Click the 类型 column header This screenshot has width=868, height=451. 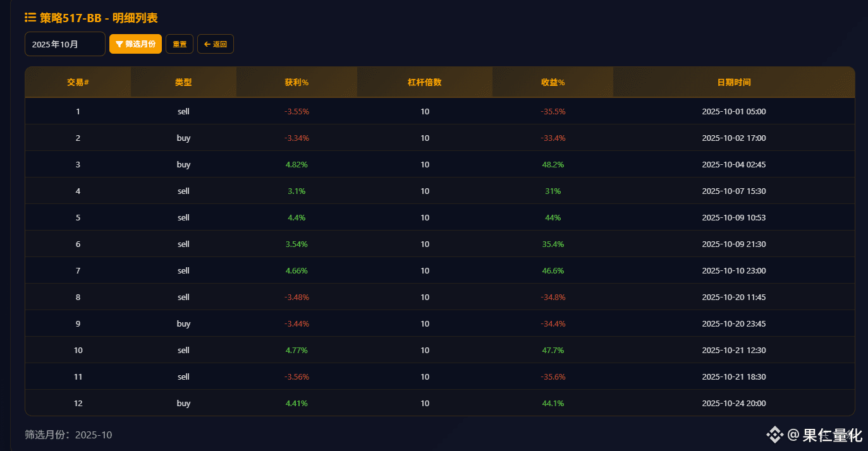point(183,83)
